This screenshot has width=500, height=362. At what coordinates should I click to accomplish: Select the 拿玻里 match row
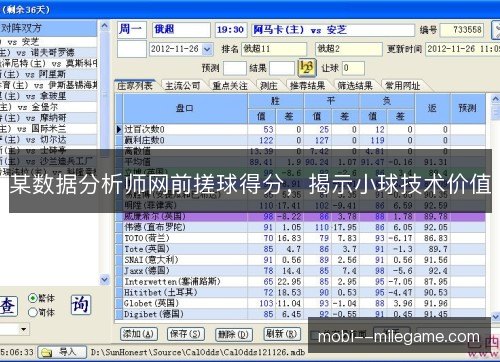(48, 96)
